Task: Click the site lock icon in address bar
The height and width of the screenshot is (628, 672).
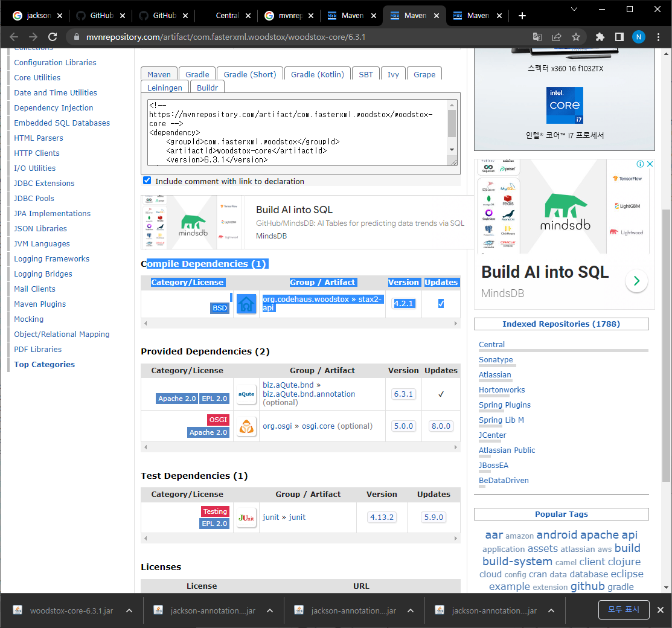Action: [x=77, y=37]
